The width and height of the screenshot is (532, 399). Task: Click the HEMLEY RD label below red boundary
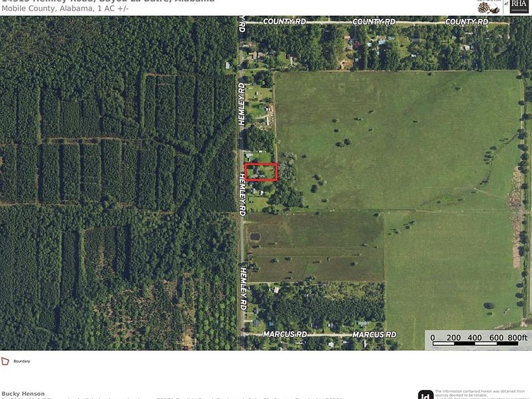click(242, 195)
